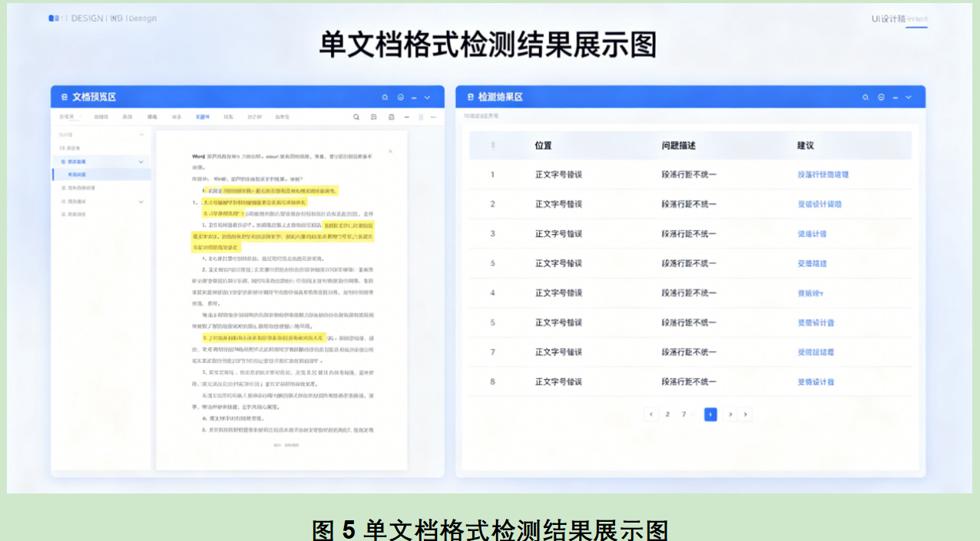Click the search icon in 文档预览区 header

386,97
